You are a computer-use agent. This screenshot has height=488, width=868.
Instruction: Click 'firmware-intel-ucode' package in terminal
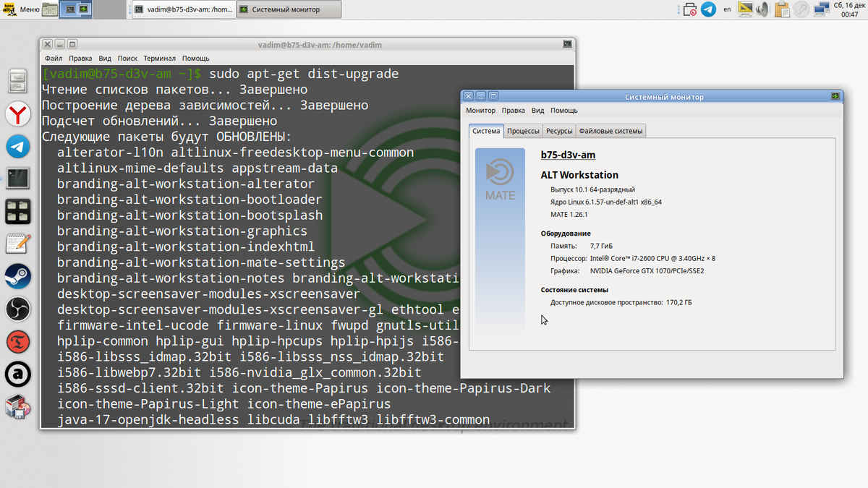point(133,325)
